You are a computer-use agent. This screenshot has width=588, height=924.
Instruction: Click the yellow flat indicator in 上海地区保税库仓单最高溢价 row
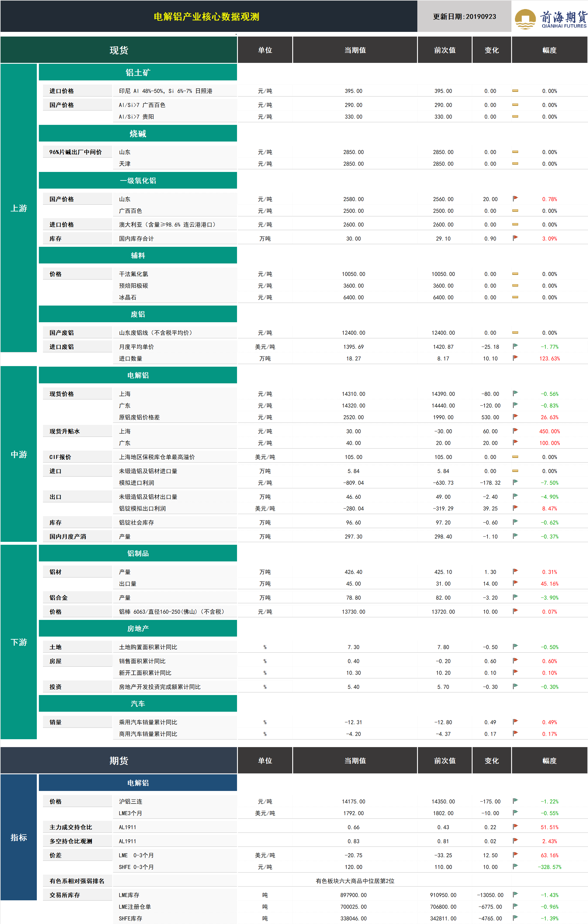coord(515,457)
